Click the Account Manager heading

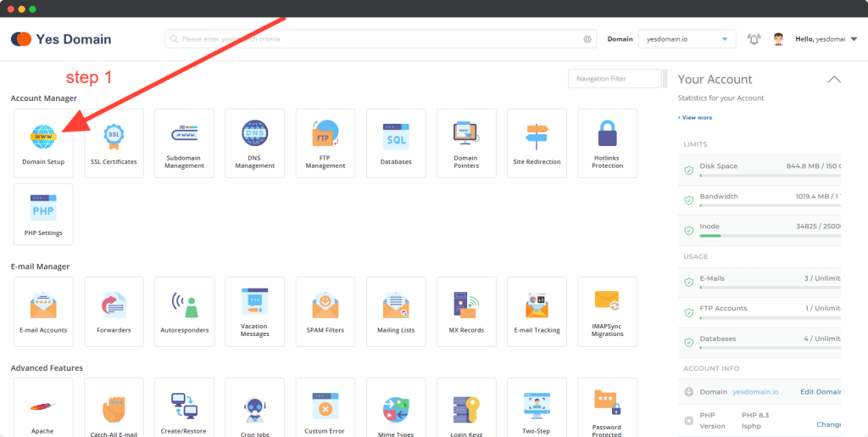click(x=44, y=98)
